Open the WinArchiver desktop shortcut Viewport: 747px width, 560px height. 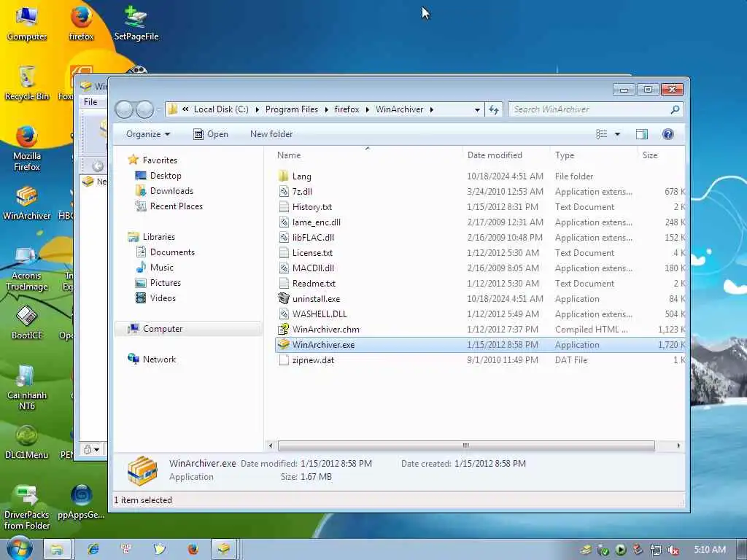[27, 203]
